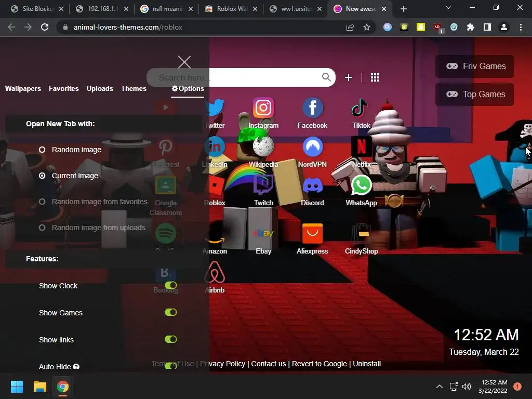The width and height of the screenshot is (532, 399).
Task: Toggle the Show Clock switch
Action: pos(170,285)
